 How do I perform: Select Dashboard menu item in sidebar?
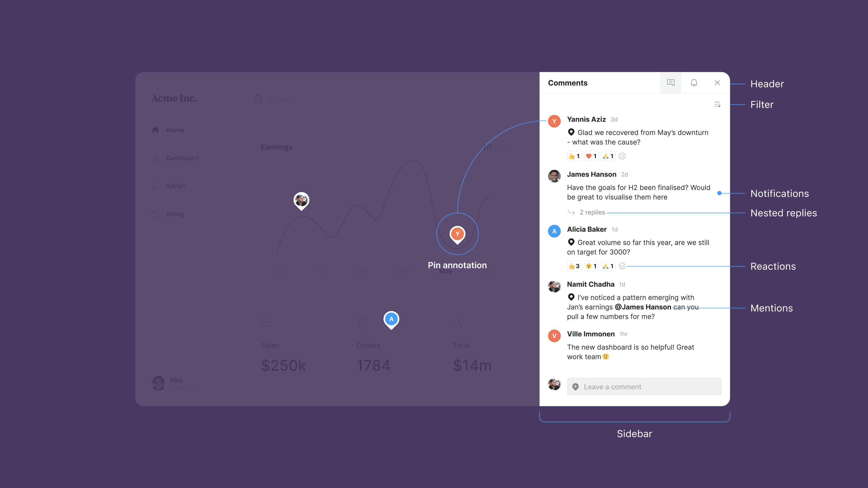[182, 158]
